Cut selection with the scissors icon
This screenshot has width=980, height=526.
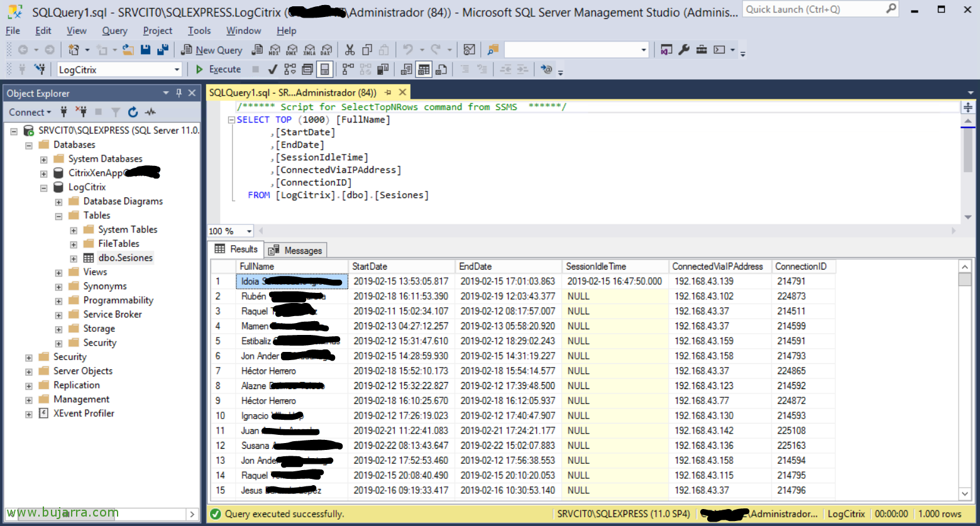(350, 50)
